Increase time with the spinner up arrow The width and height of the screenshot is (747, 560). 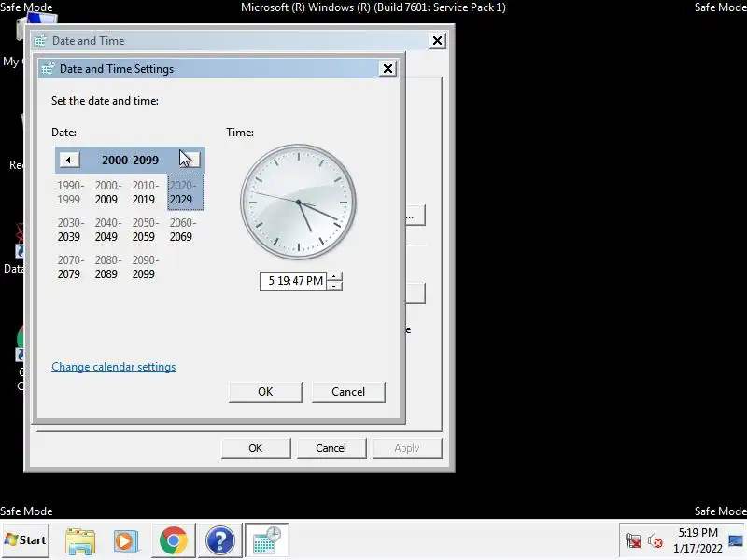334,276
